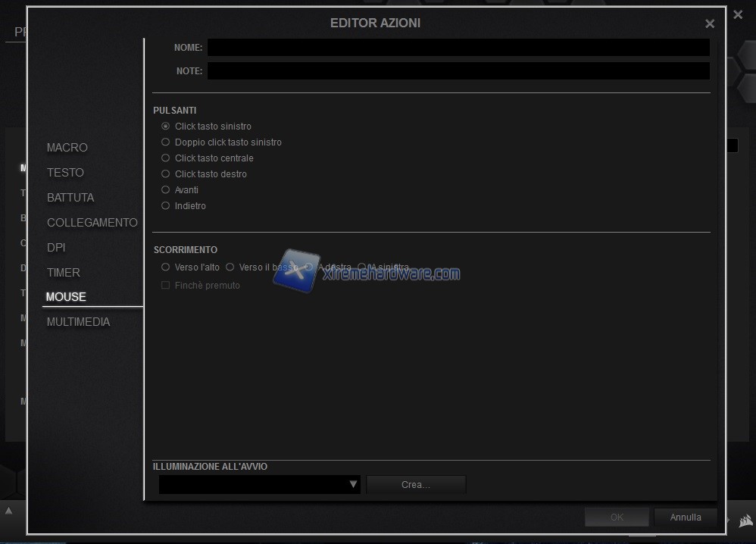The width and height of the screenshot is (756, 544).
Task: Open the TIMER section
Action: tap(64, 273)
